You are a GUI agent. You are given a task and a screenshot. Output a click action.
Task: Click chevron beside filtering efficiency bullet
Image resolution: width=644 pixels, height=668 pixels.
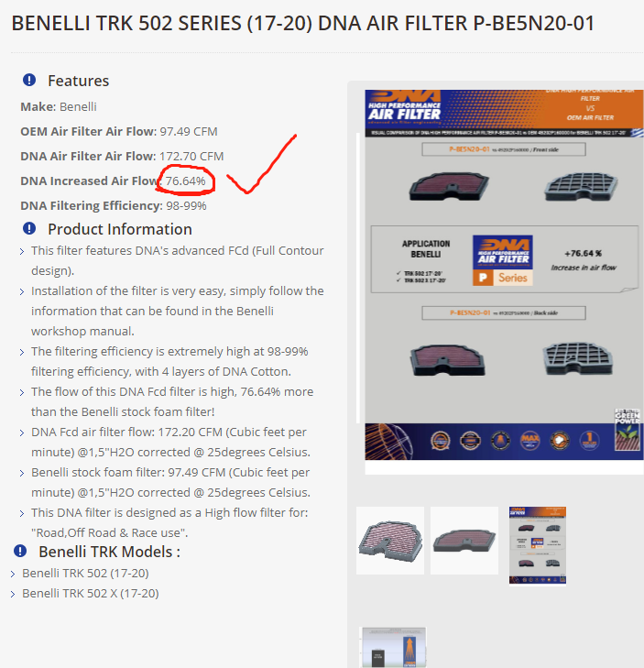22,352
